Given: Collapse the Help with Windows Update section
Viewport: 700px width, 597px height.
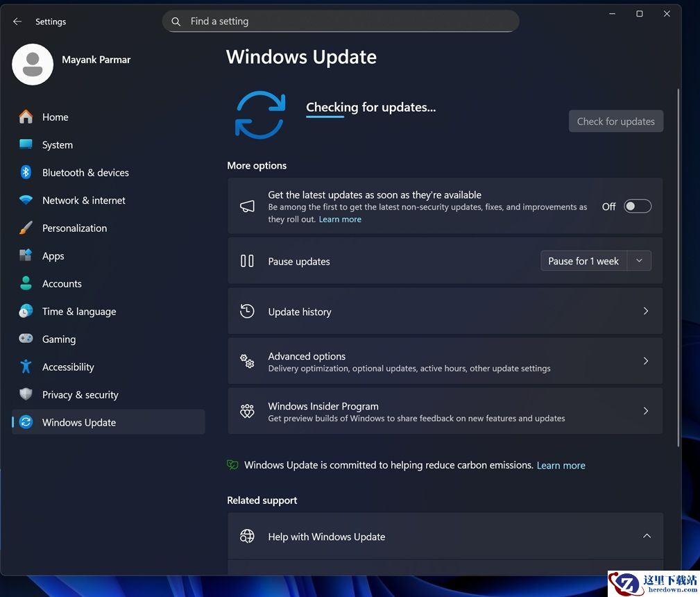Looking at the screenshot, I should coord(646,536).
